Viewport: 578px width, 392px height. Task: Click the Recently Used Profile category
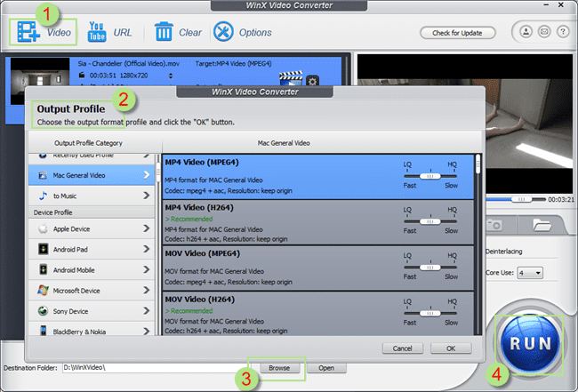92,157
